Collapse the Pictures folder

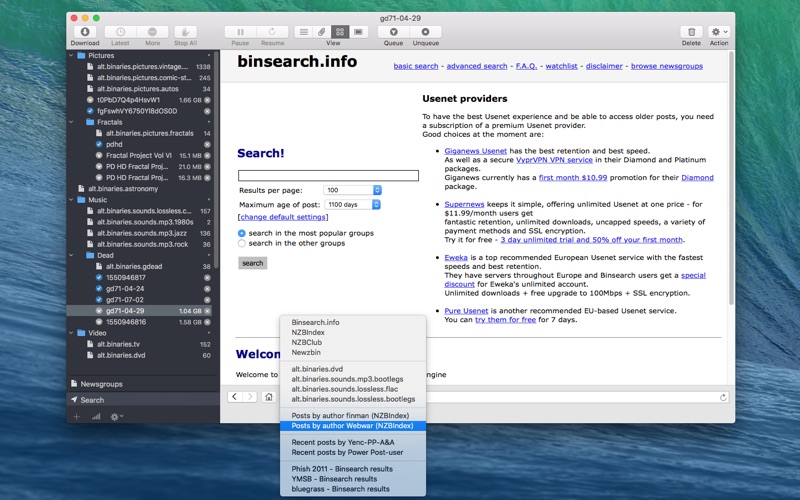[71, 55]
